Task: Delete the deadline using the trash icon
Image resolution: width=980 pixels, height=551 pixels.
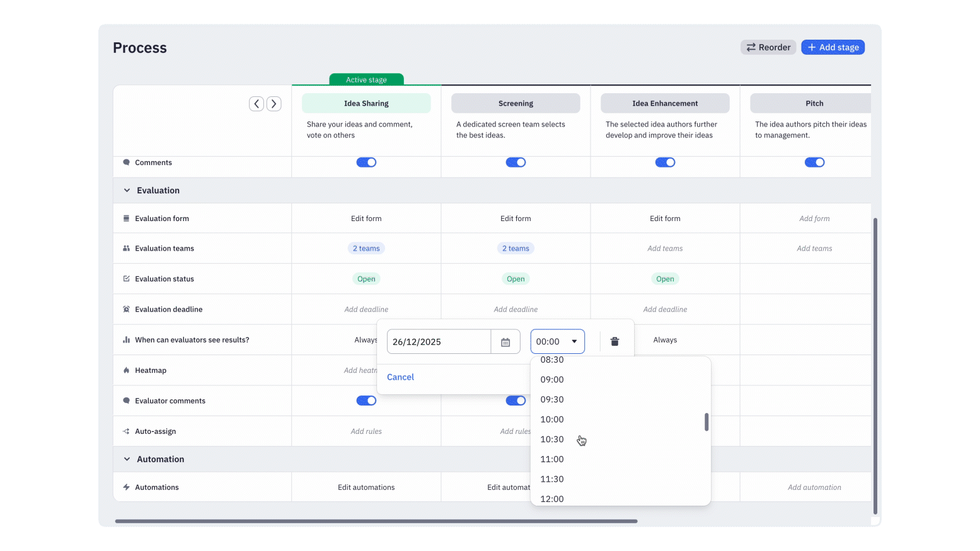Action: (614, 341)
